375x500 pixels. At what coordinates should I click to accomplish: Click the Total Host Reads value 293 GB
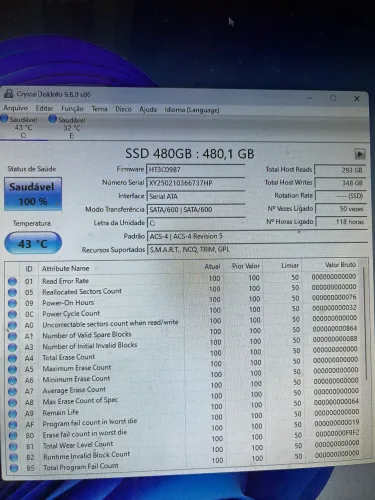(340, 170)
